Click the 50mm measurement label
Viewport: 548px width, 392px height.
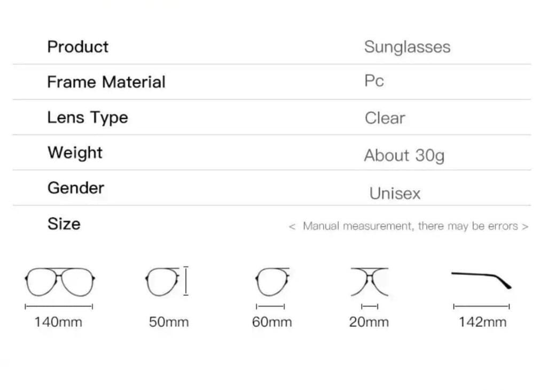click(169, 322)
